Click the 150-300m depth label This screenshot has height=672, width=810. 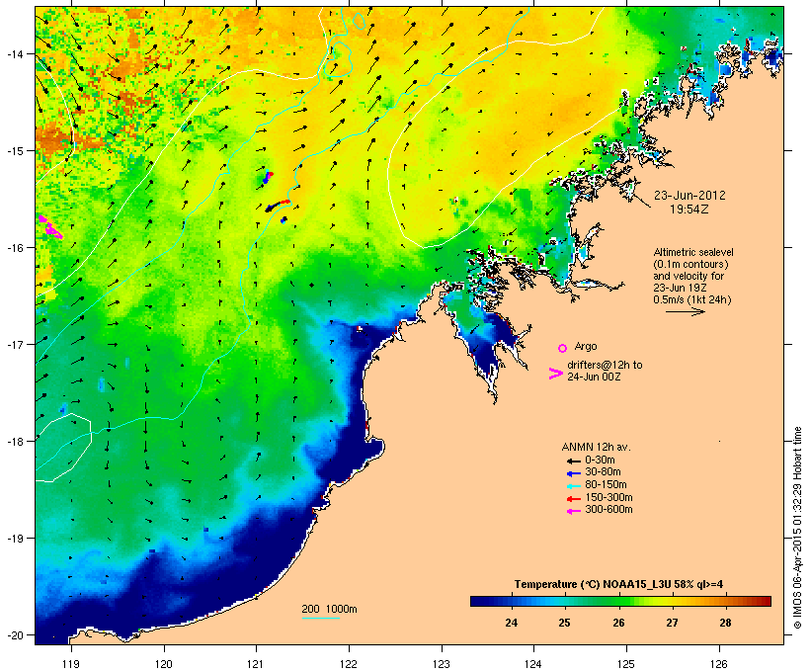pos(608,497)
